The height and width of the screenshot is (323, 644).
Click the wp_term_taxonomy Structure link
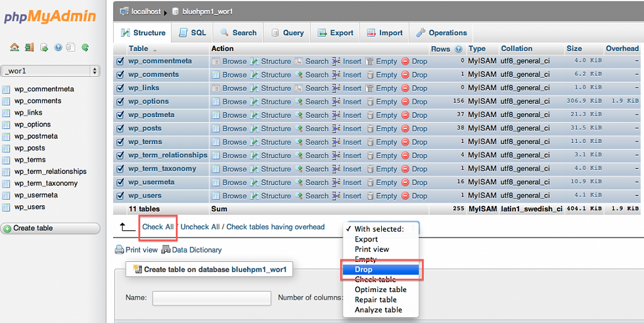click(x=275, y=169)
